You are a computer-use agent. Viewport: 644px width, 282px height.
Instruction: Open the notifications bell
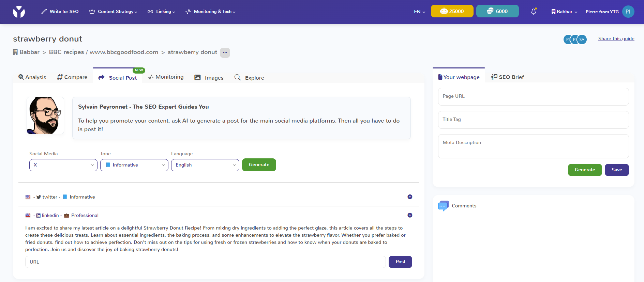(534, 12)
